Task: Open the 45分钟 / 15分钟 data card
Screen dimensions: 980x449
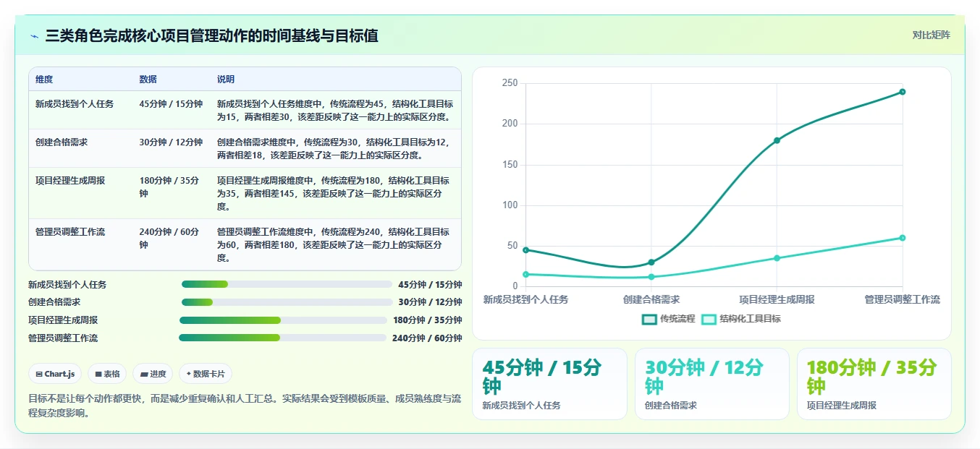Action: pos(549,384)
